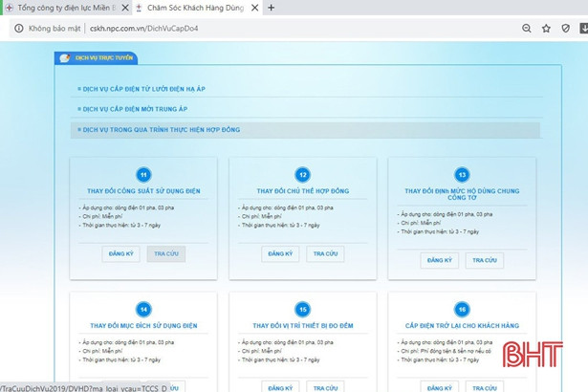Click Đăng ký for Thay đổi định mức hộ dùng chung
Screen dimensions: 588x392
click(x=440, y=261)
